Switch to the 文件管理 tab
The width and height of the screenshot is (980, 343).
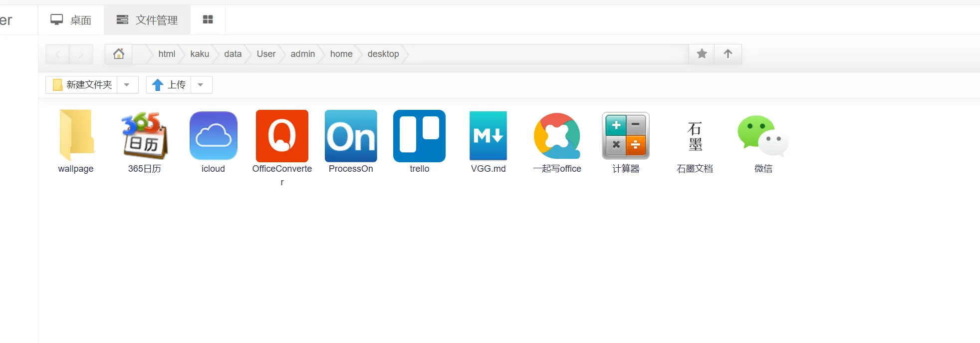point(147,20)
